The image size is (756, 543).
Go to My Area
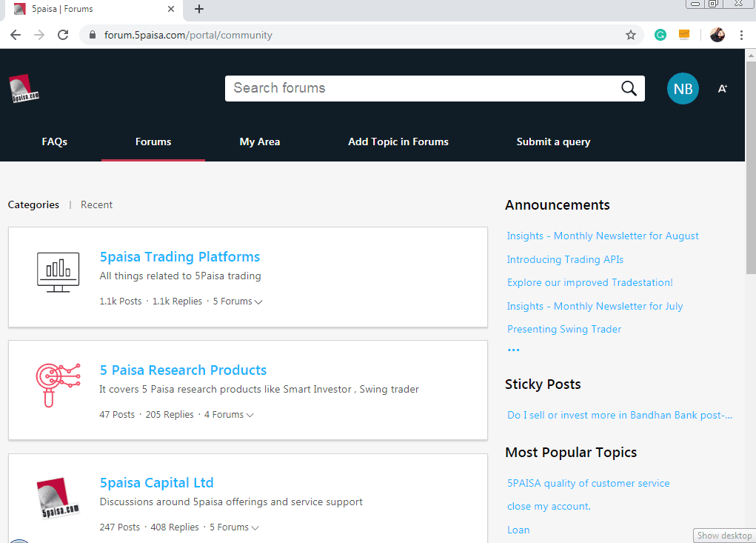click(260, 141)
